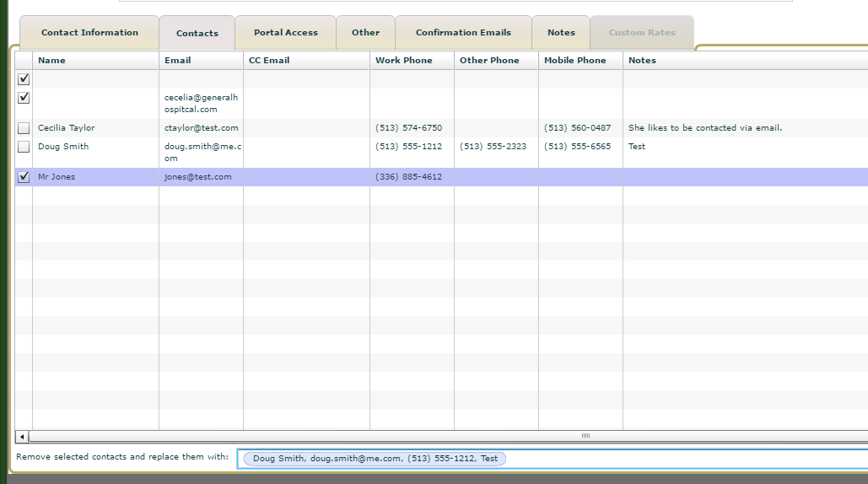Click the Doug Smith replacement contact chip

pyautogui.click(x=375, y=459)
